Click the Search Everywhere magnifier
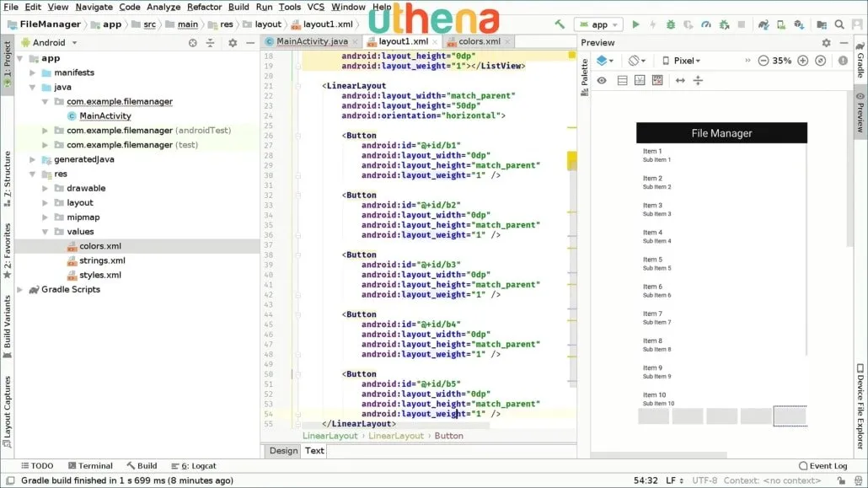Image resolution: width=868 pixels, height=488 pixels. coord(839,24)
